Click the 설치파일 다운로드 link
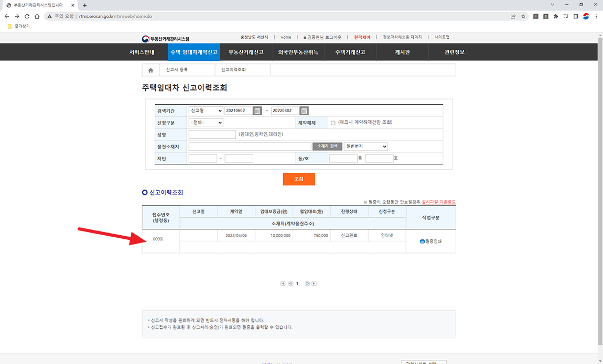Screen dimensions: 603x364 point(438,202)
